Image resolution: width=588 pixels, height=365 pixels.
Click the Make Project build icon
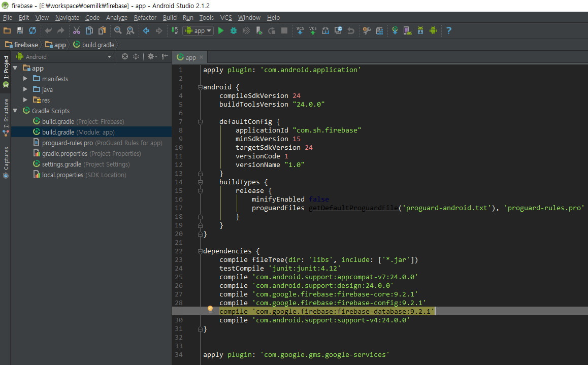point(175,31)
